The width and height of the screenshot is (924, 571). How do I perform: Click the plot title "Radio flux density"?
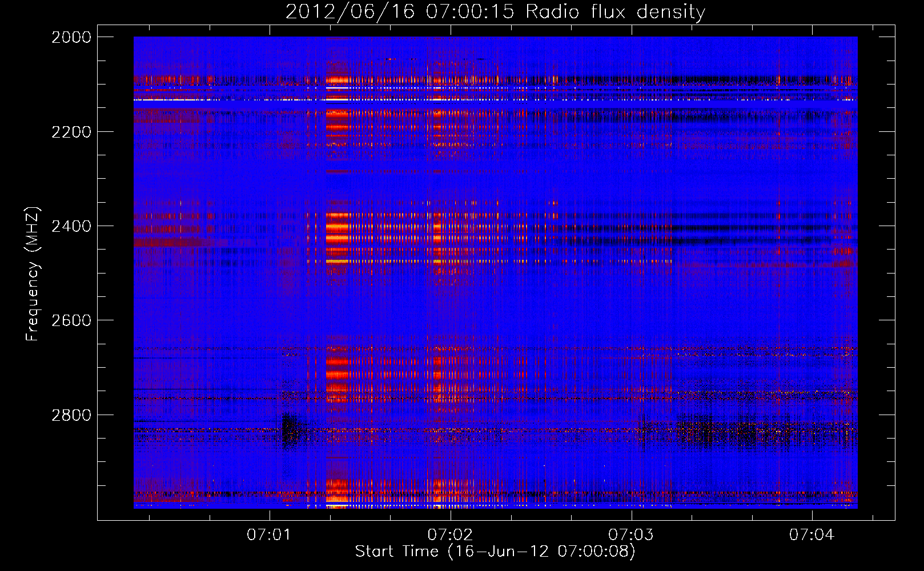click(616, 12)
